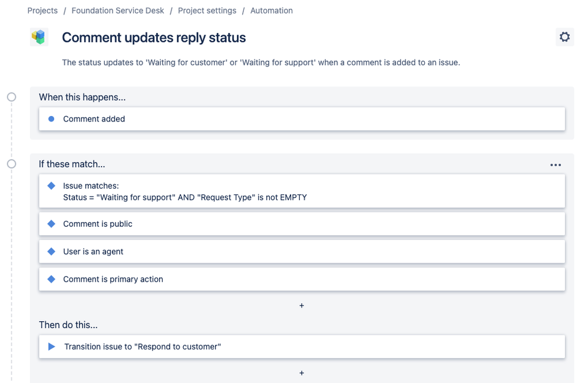
Task: Add a new condition with plus button
Action: [302, 306]
